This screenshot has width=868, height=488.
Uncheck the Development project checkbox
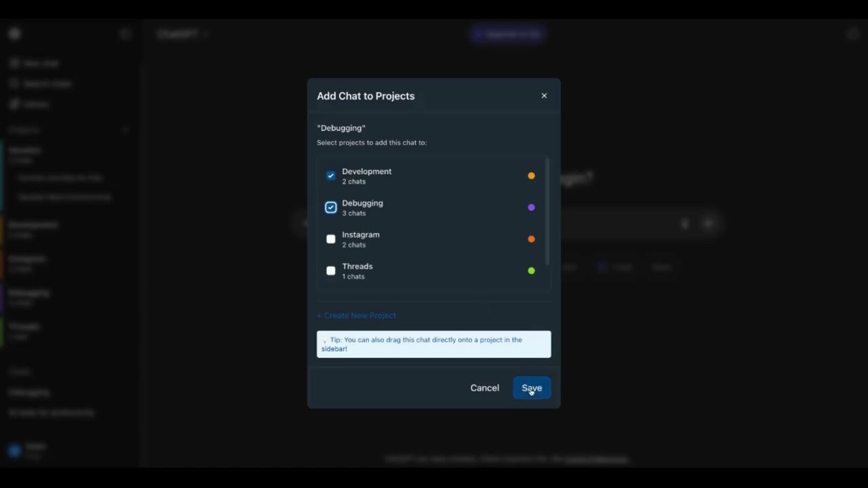click(x=331, y=176)
